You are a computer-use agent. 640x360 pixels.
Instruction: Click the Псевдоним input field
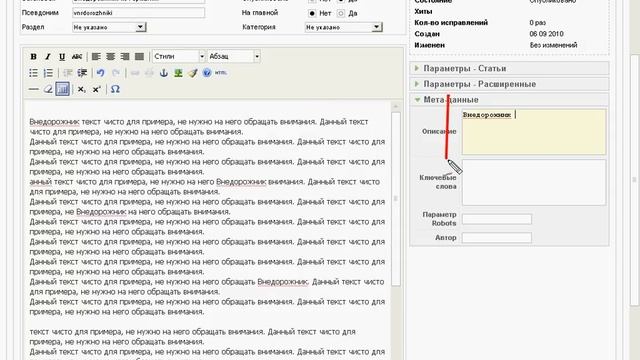138,13
